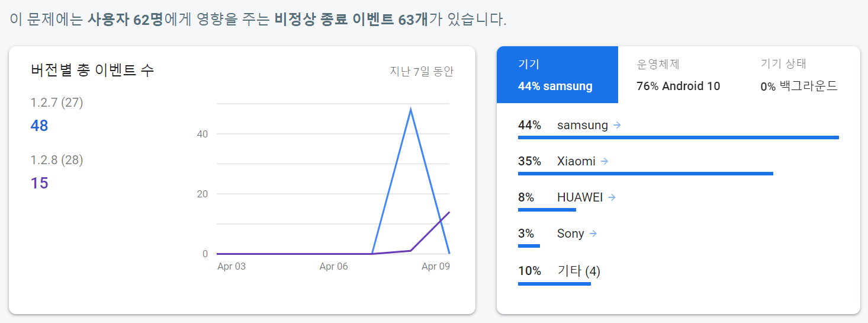
Task: Select the 기기 tab
Action: tap(557, 75)
